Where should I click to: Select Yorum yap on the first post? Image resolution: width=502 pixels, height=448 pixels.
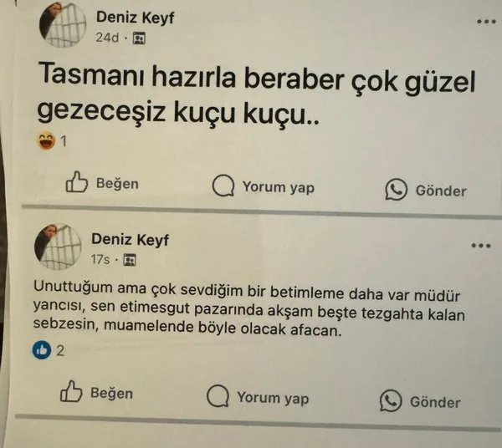264,186
